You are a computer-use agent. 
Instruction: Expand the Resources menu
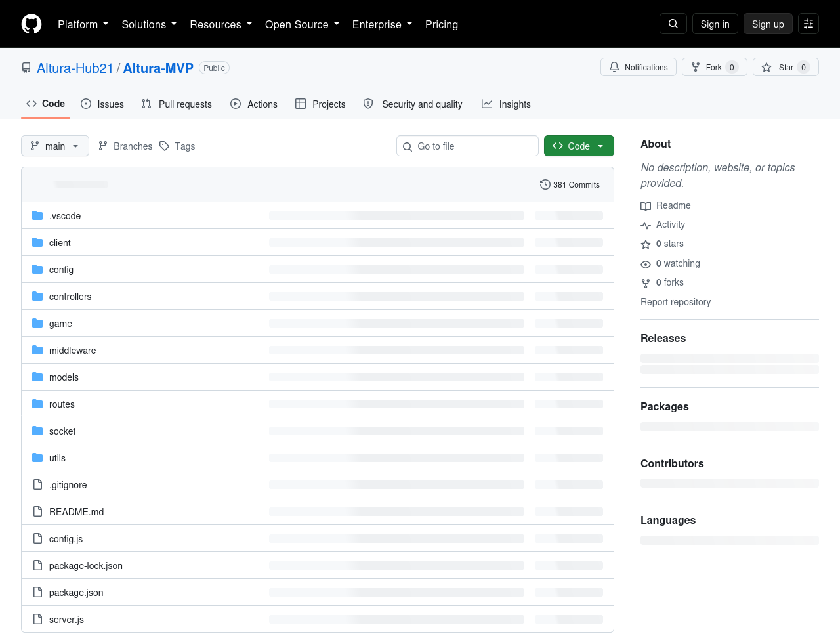(x=220, y=24)
